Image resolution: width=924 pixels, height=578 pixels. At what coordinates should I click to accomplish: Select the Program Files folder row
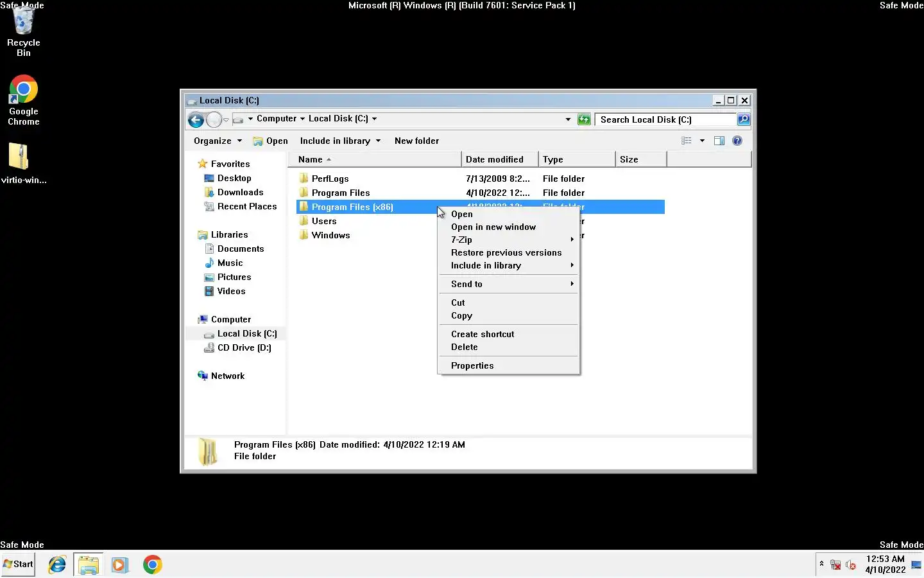point(481,193)
